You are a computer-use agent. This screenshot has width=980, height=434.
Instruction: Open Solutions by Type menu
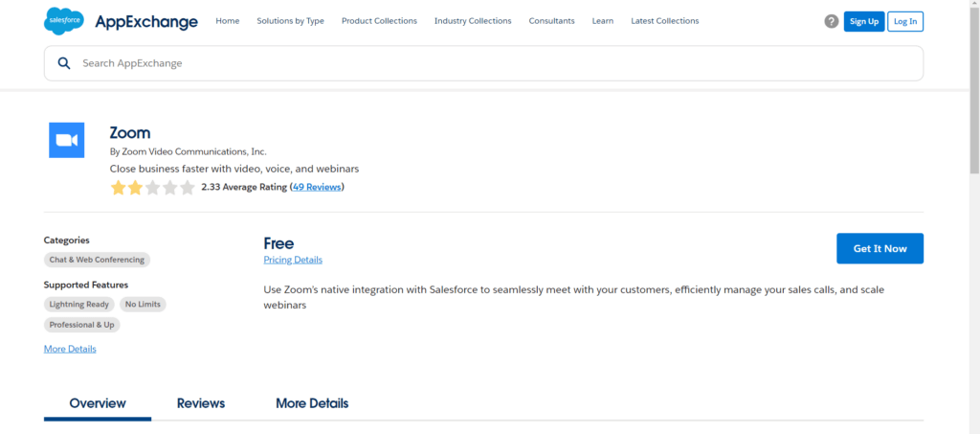pos(290,21)
